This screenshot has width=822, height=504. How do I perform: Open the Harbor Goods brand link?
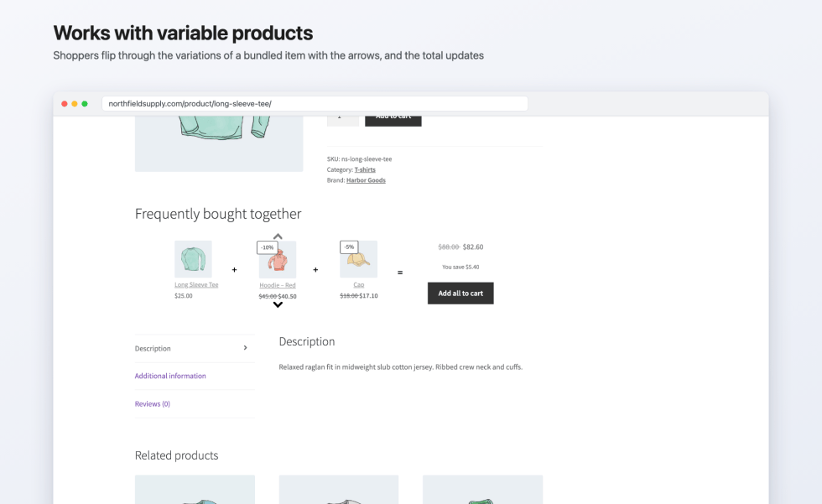click(x=366, y=180)
